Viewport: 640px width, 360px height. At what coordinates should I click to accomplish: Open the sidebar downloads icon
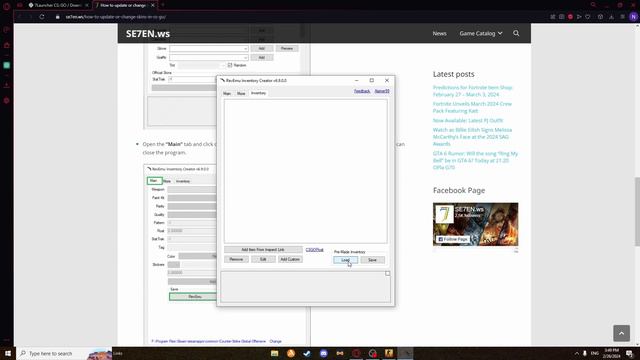point(7,85)
